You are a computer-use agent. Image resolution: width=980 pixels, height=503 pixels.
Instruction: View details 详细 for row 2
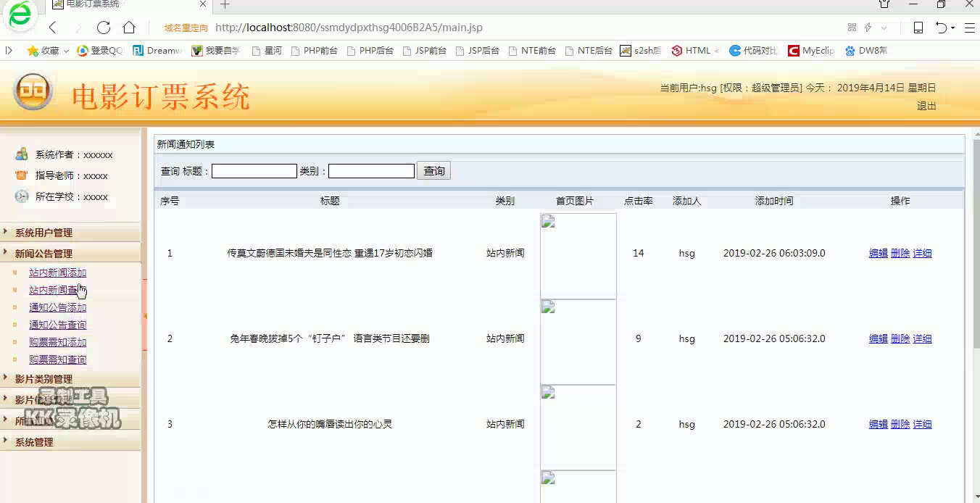922,338
